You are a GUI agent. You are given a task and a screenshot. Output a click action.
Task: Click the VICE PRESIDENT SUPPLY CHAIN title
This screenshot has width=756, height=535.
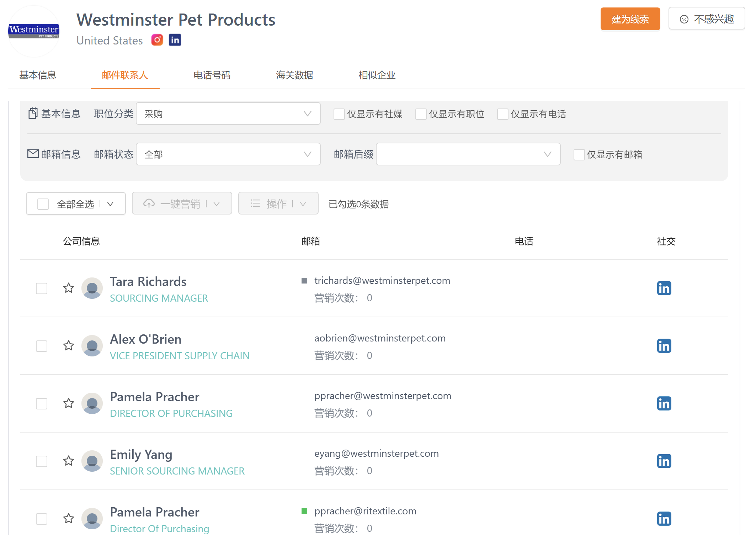coord(180,356)
